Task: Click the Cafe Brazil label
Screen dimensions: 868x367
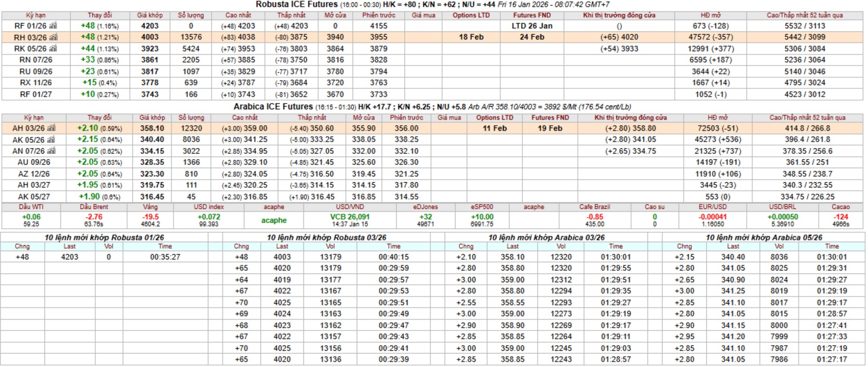Action: coord(594,207)
